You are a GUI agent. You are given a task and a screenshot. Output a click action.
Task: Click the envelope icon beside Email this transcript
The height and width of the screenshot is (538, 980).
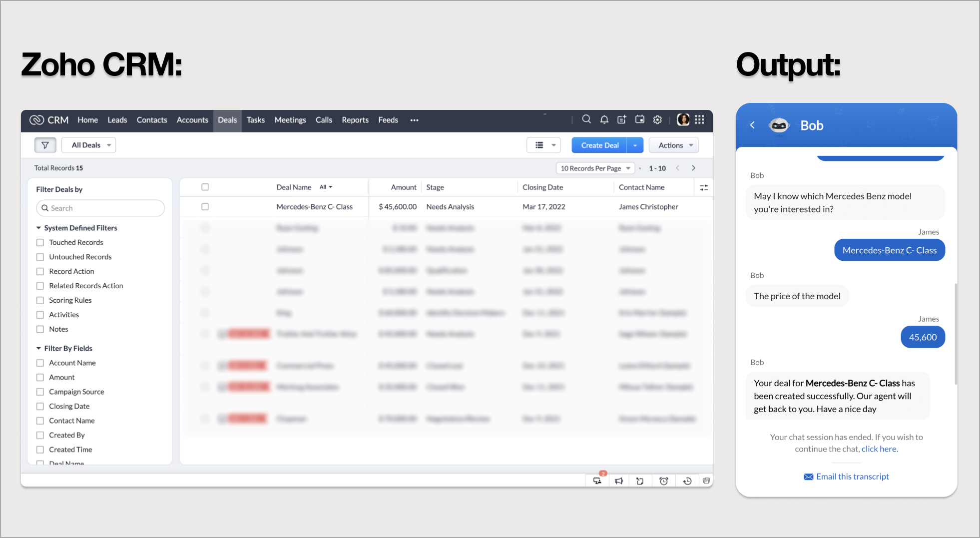coord(808,477)
